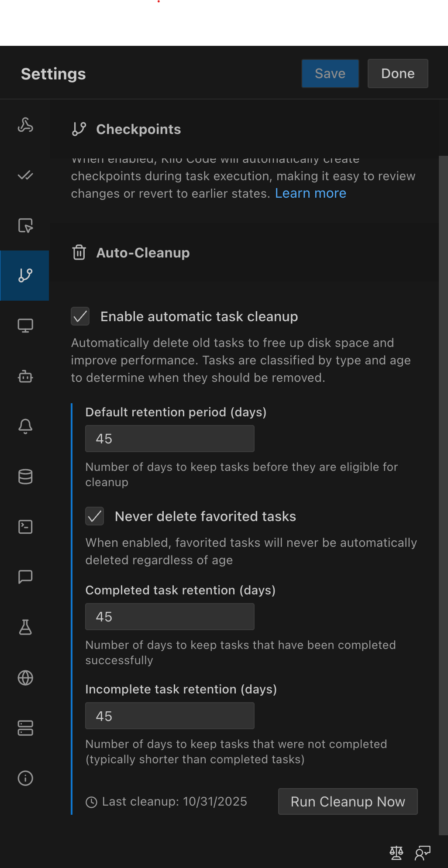This screenshot has width=448, height=868.
Task: Open the Browser settings cursor icon
Action: (x=25, y=226)
